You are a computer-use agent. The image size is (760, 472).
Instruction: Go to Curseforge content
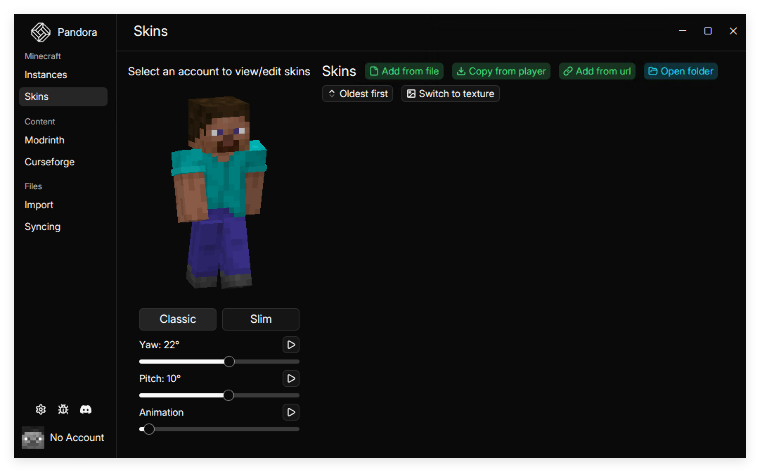coord(63,162)
